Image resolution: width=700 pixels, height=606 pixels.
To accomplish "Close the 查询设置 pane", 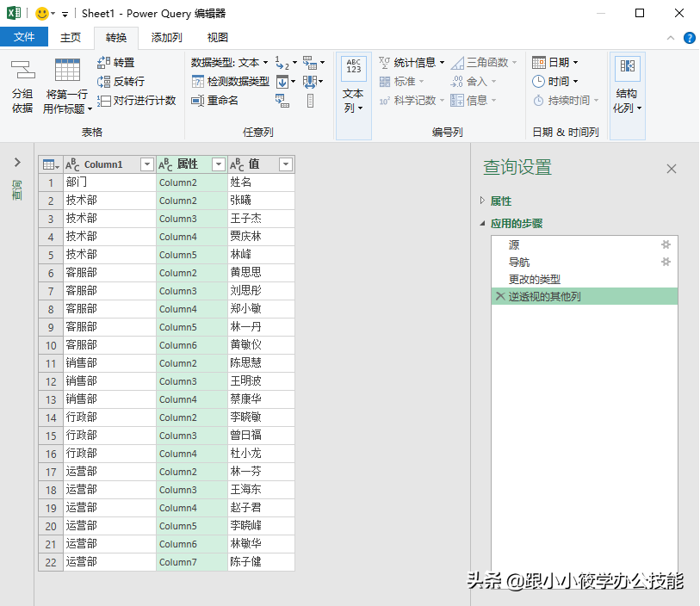I will [x=672, y=169].
